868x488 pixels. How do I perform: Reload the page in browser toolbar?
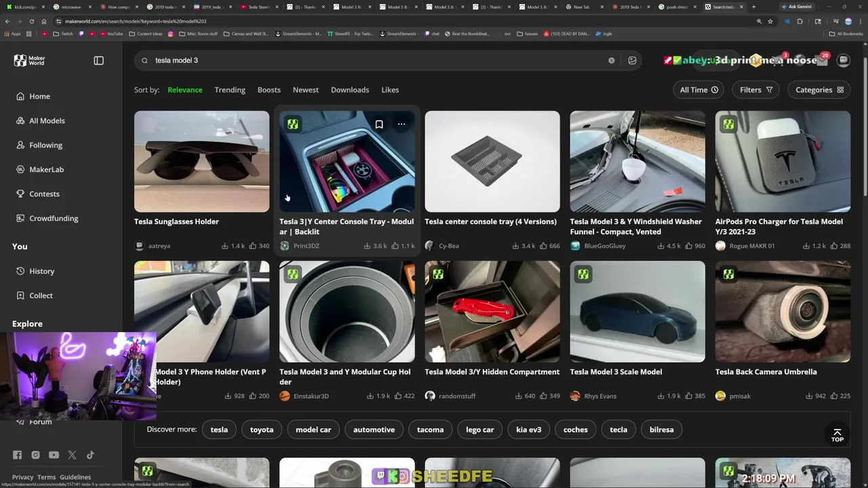tap(31, 21)
